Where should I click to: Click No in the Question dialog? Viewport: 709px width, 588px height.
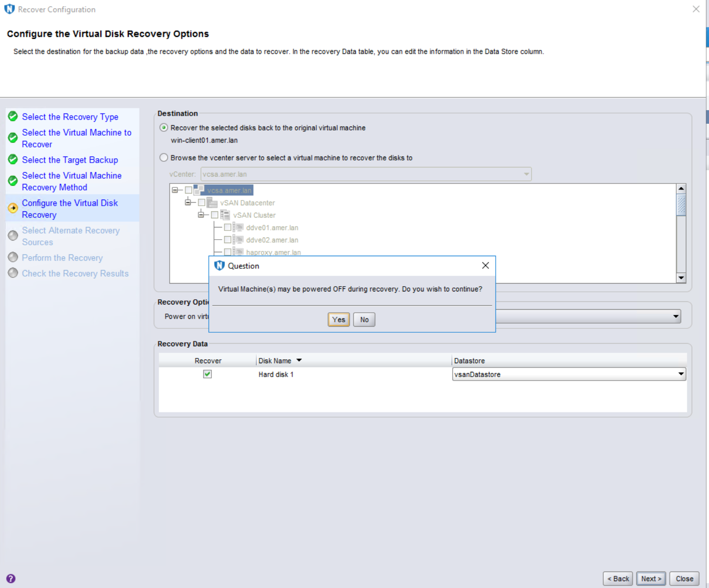point(364,320)
